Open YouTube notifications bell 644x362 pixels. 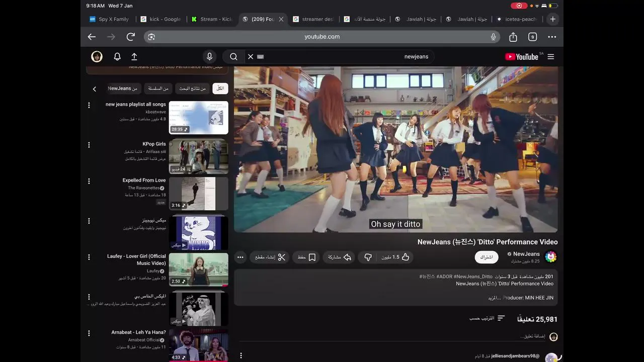pos(117,57)
